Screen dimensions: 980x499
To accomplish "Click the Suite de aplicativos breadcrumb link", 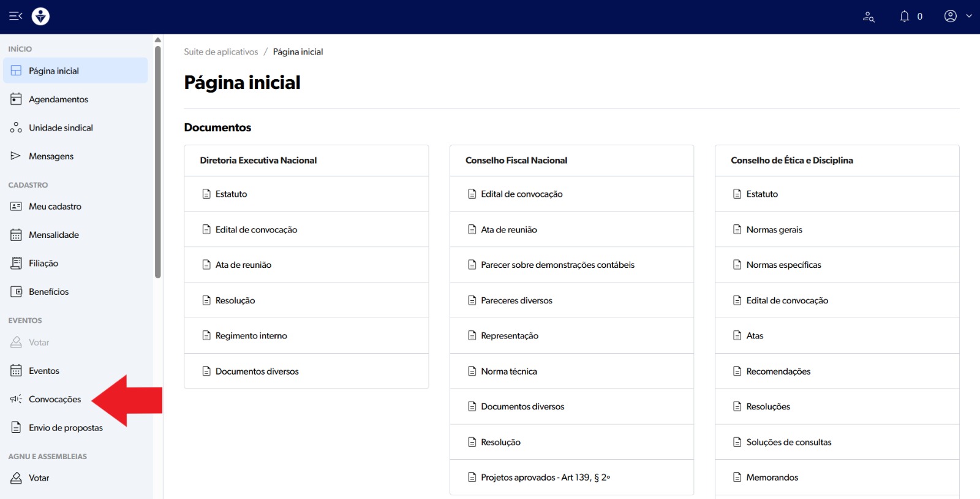I will point(221,52).
